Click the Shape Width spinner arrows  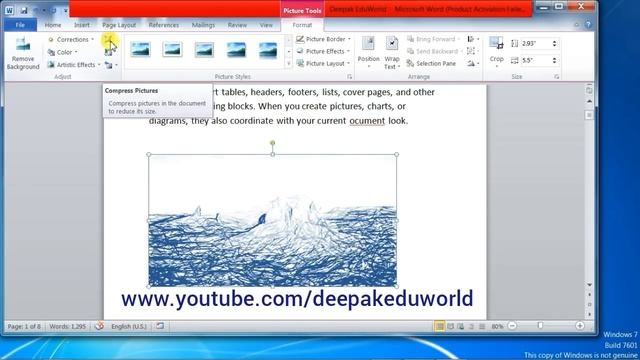pyautogui.click(x=554, y=60)
